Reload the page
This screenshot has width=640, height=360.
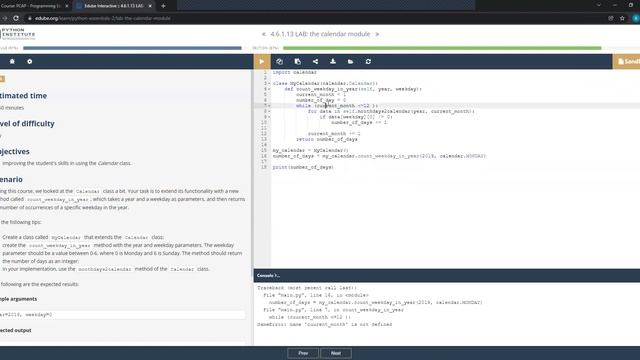[x=16, y=18]
